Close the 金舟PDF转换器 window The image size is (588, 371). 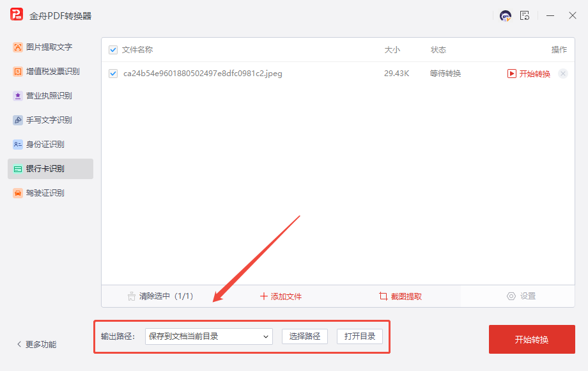(x=572, y=16)
